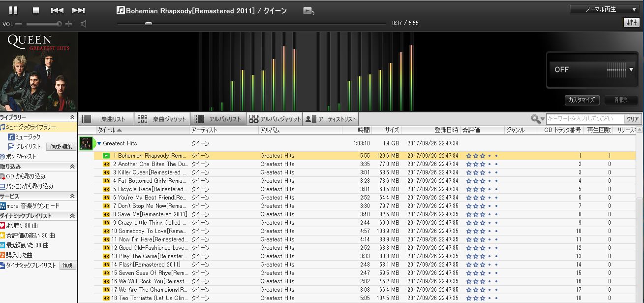This screenshot has width=644, height=303.
Task: Switch to アーティストリスト view tab
Action: [331, 119]
